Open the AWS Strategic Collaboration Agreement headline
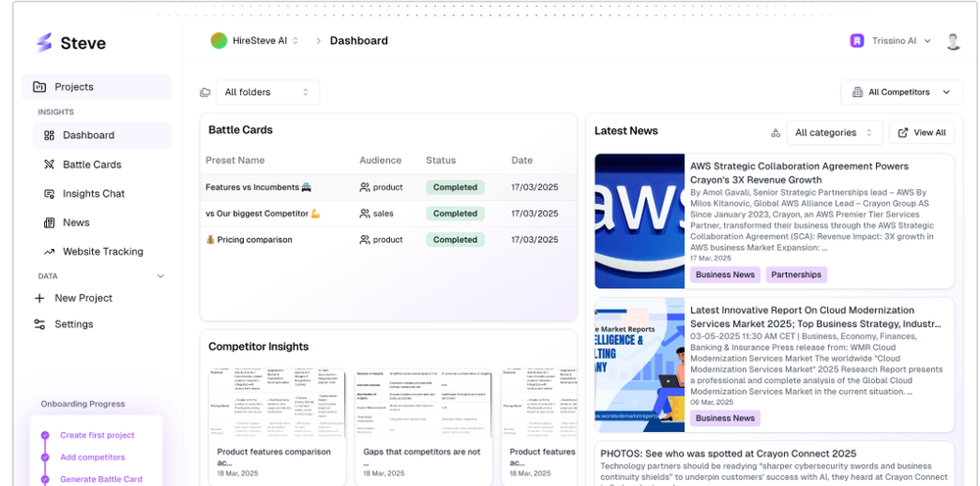Image resolution: width=980 pixels, height=486 pixels. (x=800, y=173)
